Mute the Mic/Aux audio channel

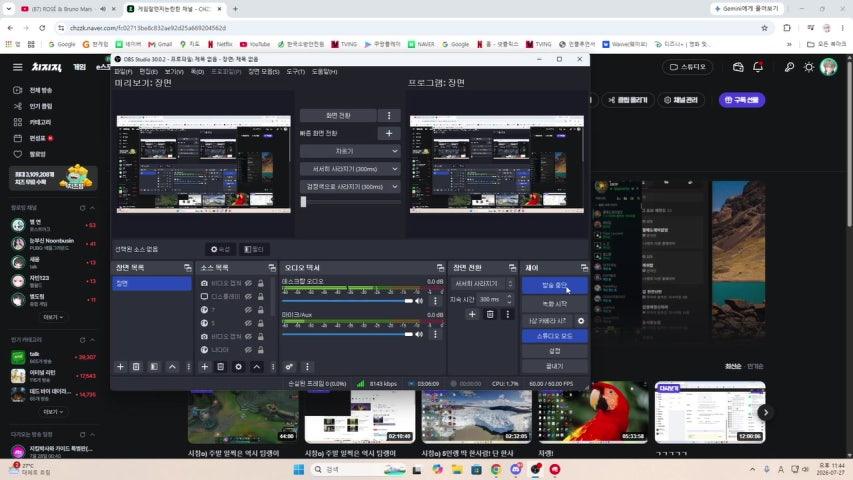[x=419, y=334]
